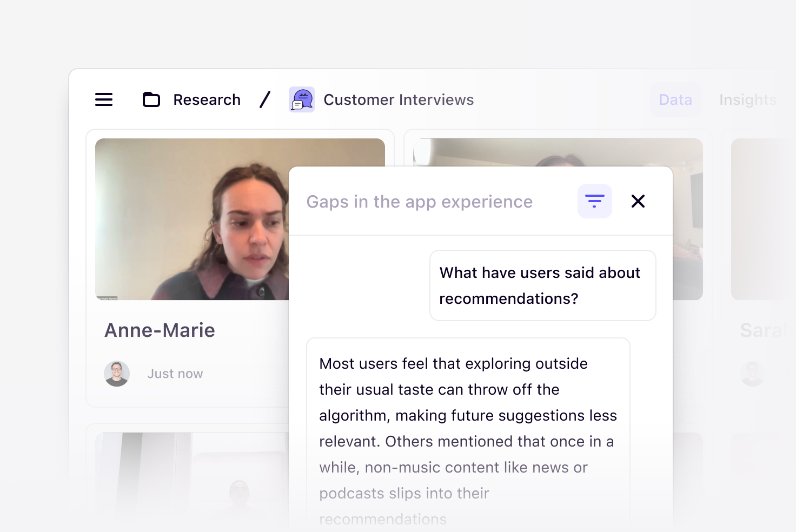Open the Anne-Marie interview title

[160, 330]
